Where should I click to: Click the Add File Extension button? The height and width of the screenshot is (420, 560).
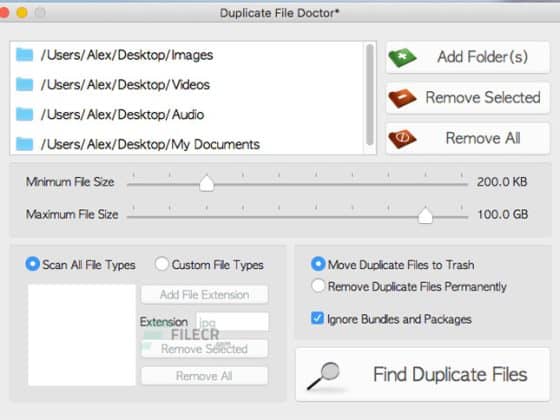[205, 295]
